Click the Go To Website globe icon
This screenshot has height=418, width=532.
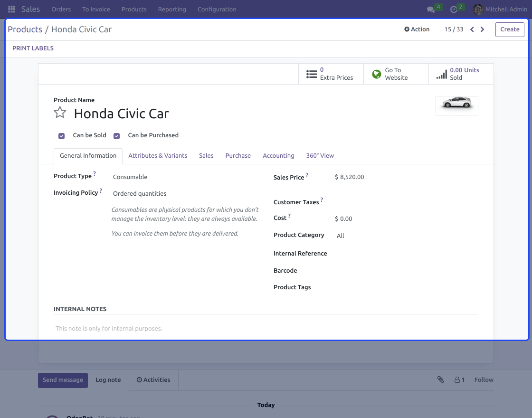[377, 74]
